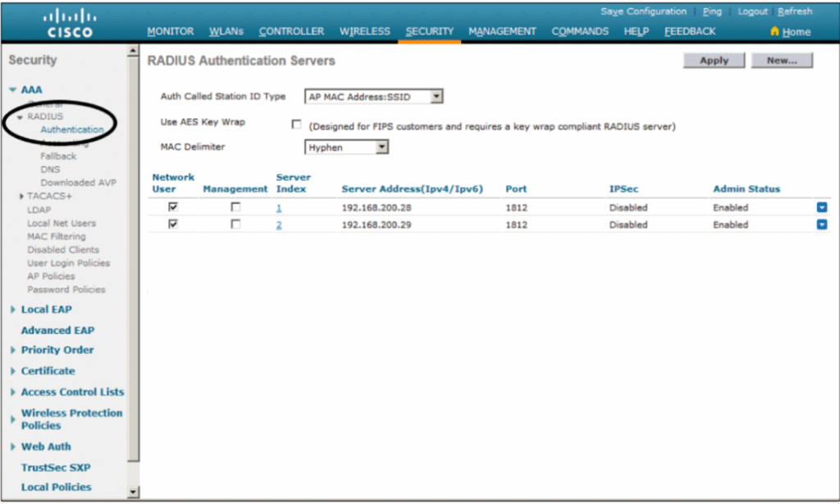Open the MONITOR menu
The height and width of the screenshot is (504, 840).
tap(171, 32)
